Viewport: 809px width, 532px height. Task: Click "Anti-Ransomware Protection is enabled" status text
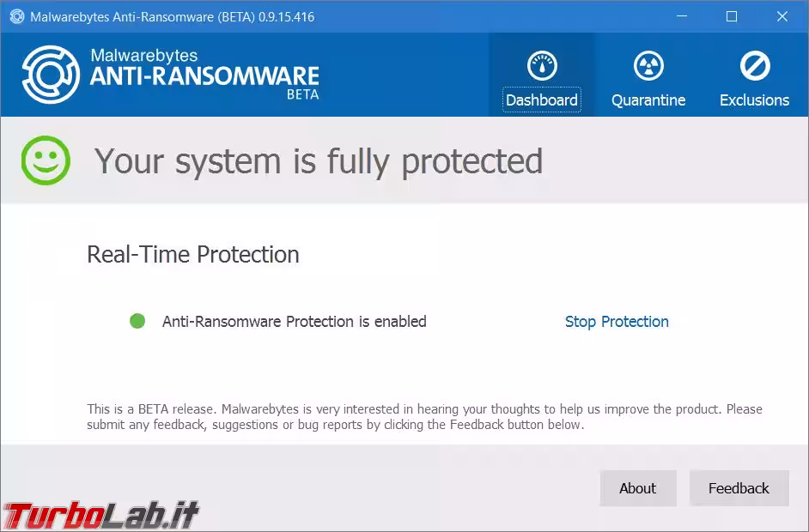click(294, 322)
